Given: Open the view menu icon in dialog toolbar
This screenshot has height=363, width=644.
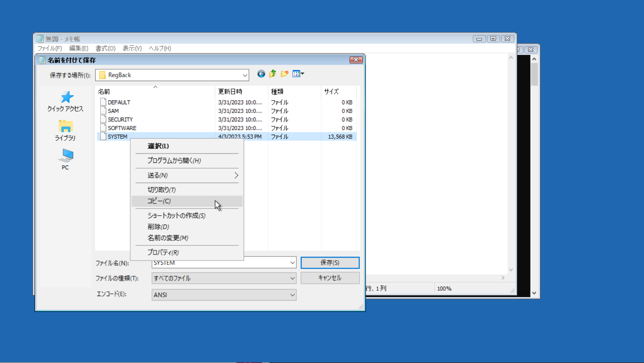Looking at the screenshot, I should pos(298,74).
